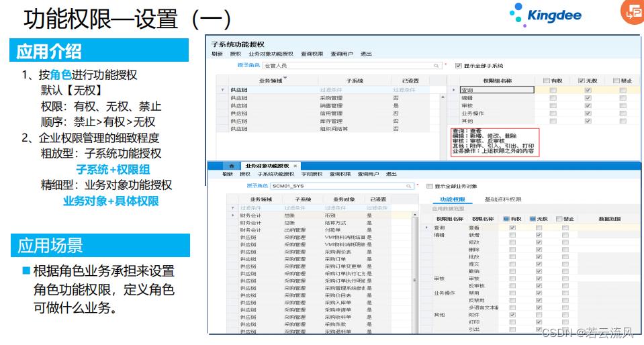Check 禁止 for the 删除 permission
644x345 pixels.
click(x=565, y=250)
